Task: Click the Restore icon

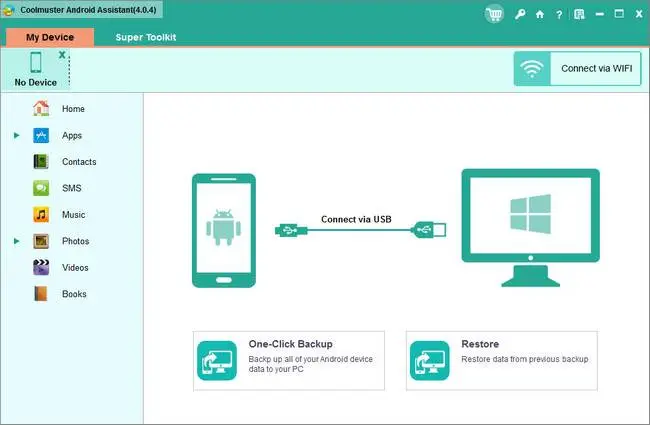Action: [x=429, y=360]
